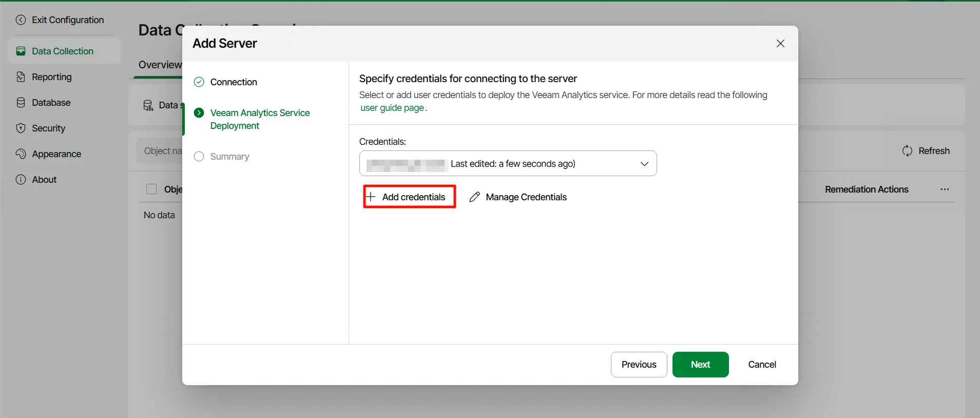The width and height of the screenshot is (980, 418).
Task: Click the Security shield icon
Action: tap(21, 128)
